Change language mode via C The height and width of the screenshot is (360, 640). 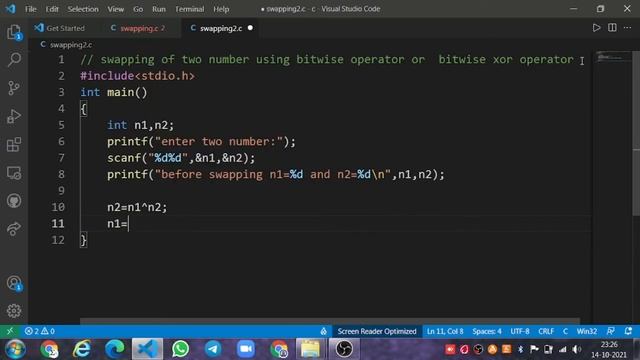[x=565, y=331]
